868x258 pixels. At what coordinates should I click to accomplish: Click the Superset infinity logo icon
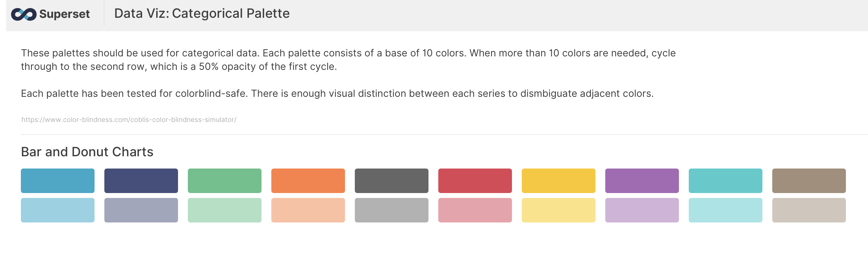click(x=24, y=14)
